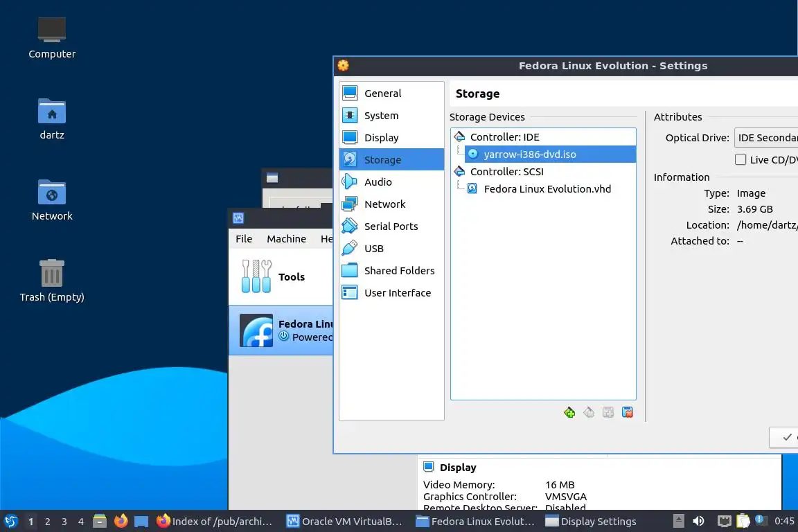This screenshot has height=532, width=798.
Task: Launch file manager from taskbar quick launch
Action: click(100, 521)
